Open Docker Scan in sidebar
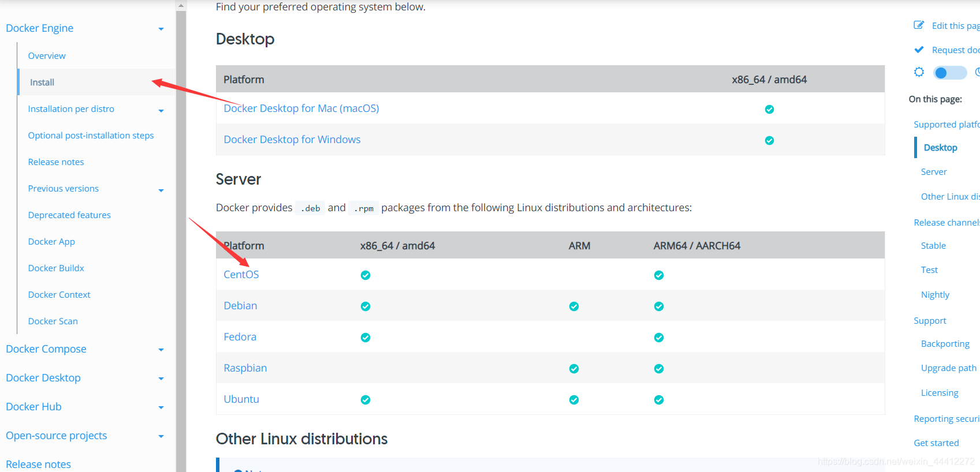Viewport: 980px width, 472px height. click(x=53, y=321)
